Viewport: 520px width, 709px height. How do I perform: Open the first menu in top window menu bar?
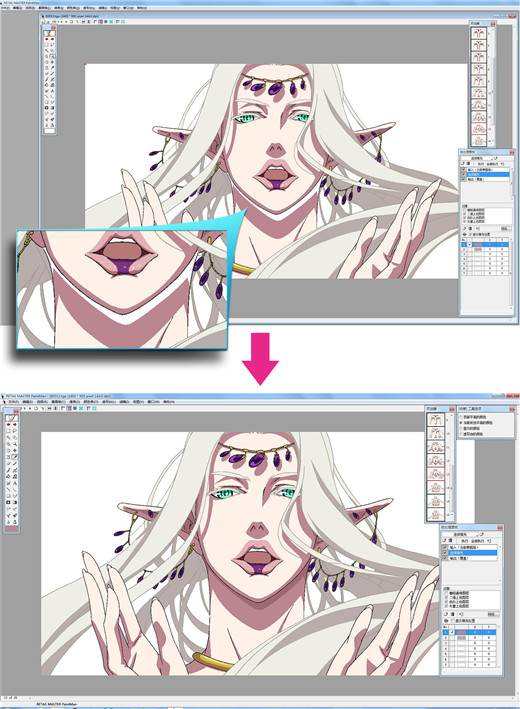[5, 8]
